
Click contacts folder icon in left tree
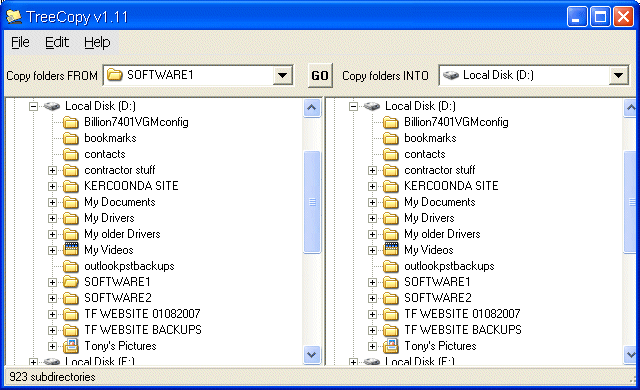point(71,154)
